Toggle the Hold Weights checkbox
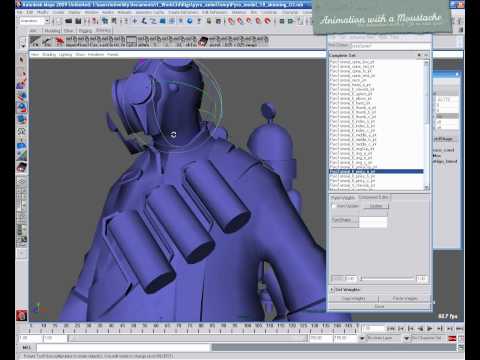The width and height of the screenshot is (480, 360). coord(334,206)
